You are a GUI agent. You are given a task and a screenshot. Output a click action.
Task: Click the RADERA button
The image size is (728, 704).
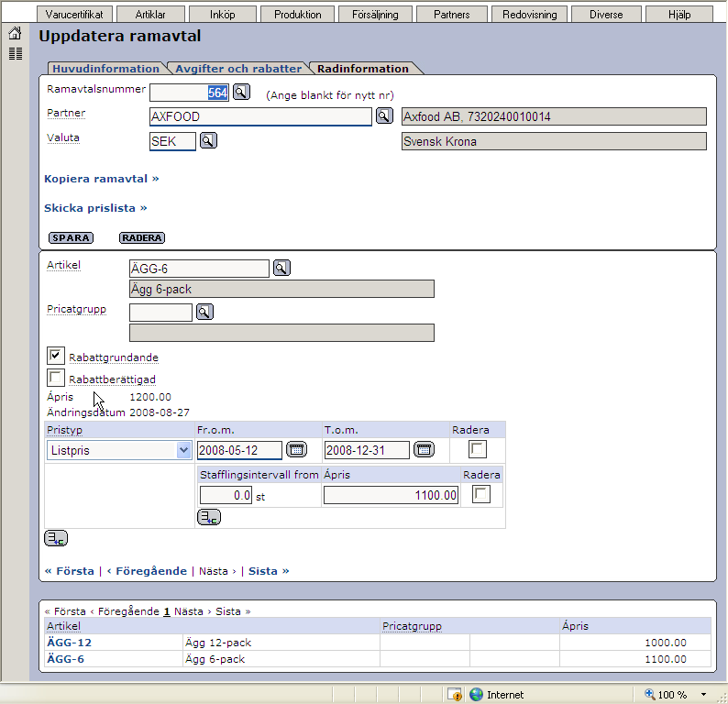click(142, 237)
